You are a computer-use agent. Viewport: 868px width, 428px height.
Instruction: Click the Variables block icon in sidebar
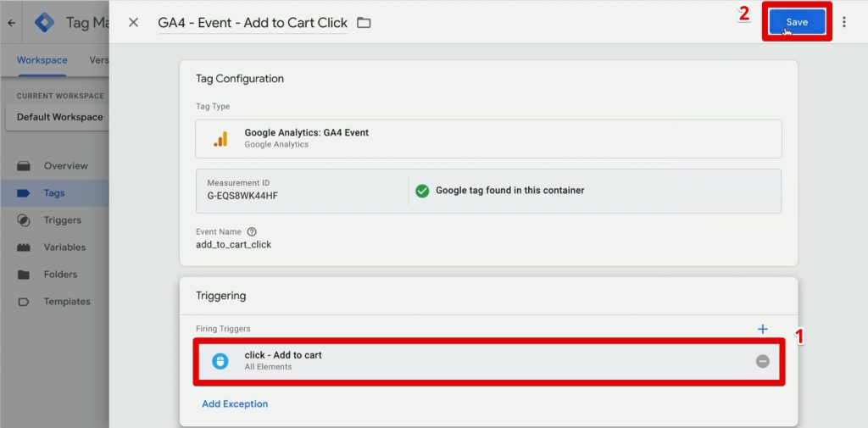click(23, 247)
